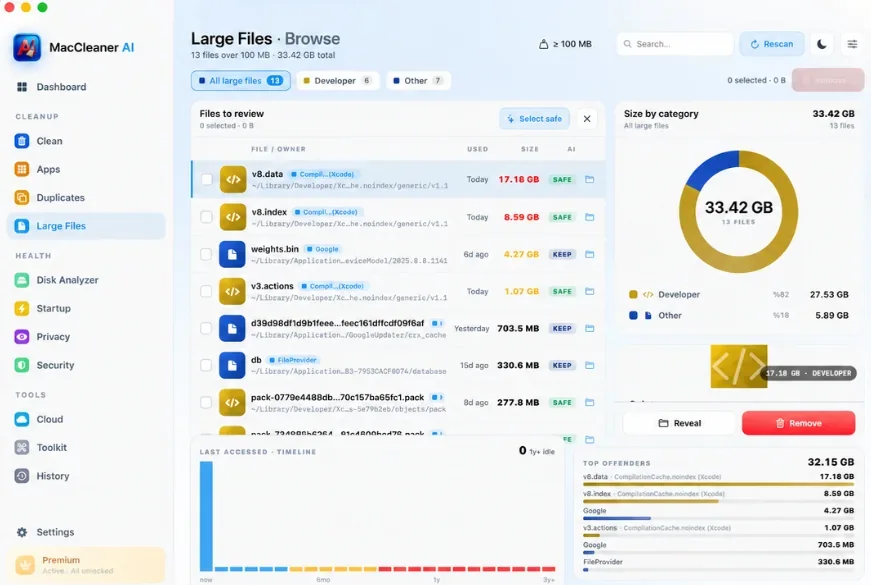Switch to Developer filter tab
Screen dimensions: 871x585
click(338, 81)
